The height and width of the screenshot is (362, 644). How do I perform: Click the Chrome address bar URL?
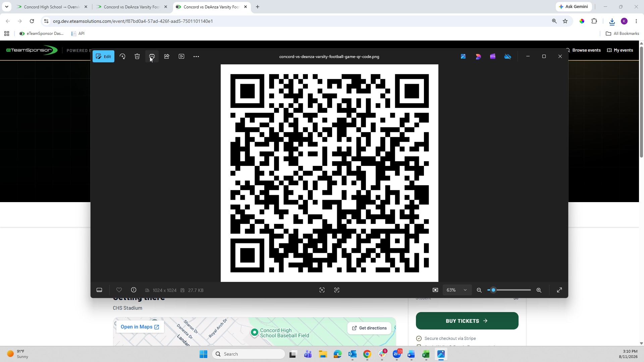pyautogui.click(x=133, y=21)
